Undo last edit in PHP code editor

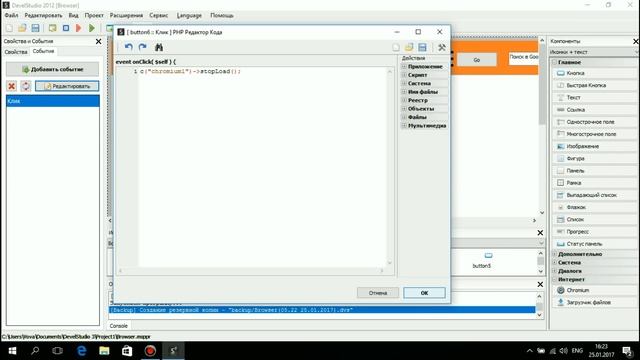pos(129,47)
